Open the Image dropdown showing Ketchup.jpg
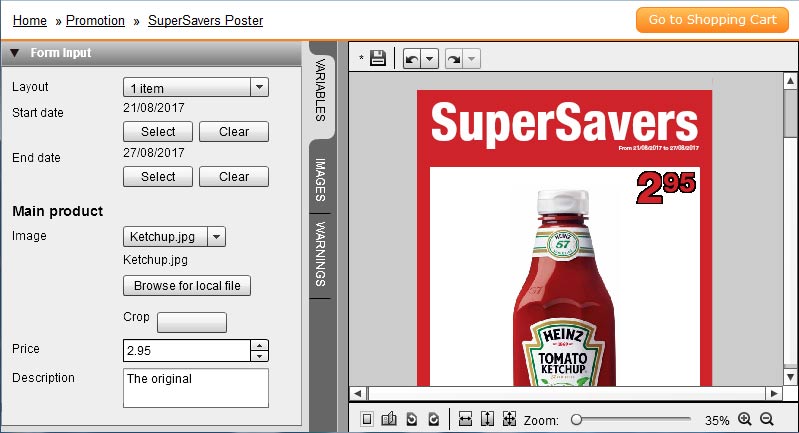The width and height of the screenshot is (799, 433). [x=174, y=236]
